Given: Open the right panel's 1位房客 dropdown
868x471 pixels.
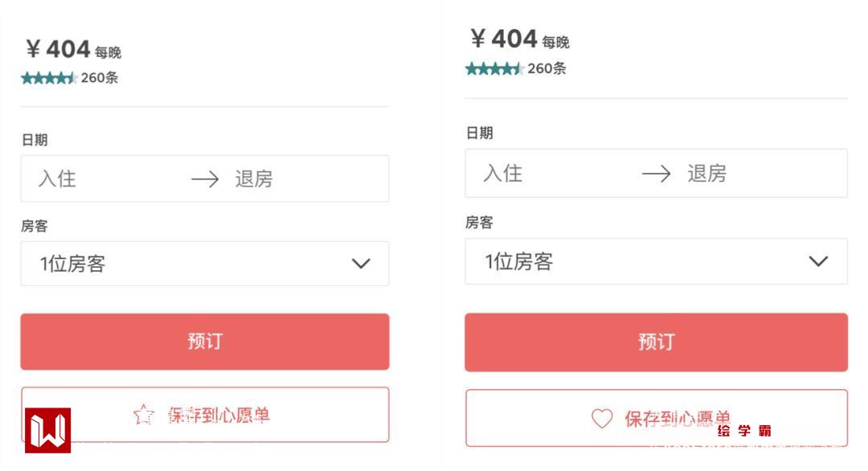Looking at the screenshot, I should pyautogui.click(x=655, y=261).
